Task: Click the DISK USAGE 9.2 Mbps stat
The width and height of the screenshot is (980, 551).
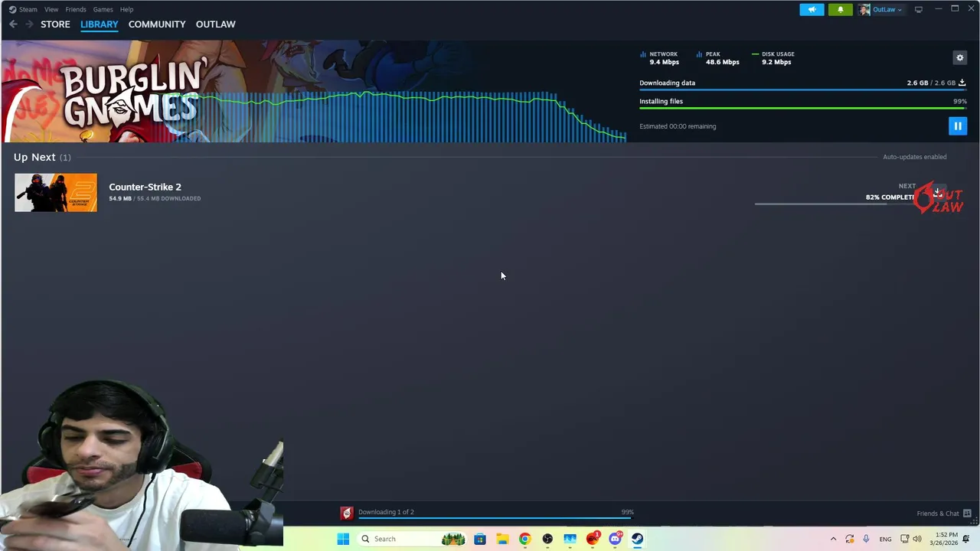Action: coord(773,58)
